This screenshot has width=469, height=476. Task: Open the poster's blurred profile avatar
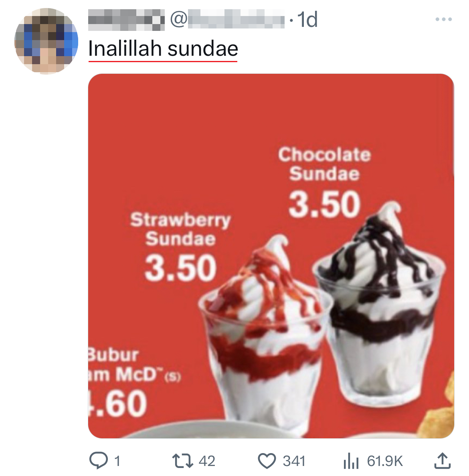click(x=46, y=41)
